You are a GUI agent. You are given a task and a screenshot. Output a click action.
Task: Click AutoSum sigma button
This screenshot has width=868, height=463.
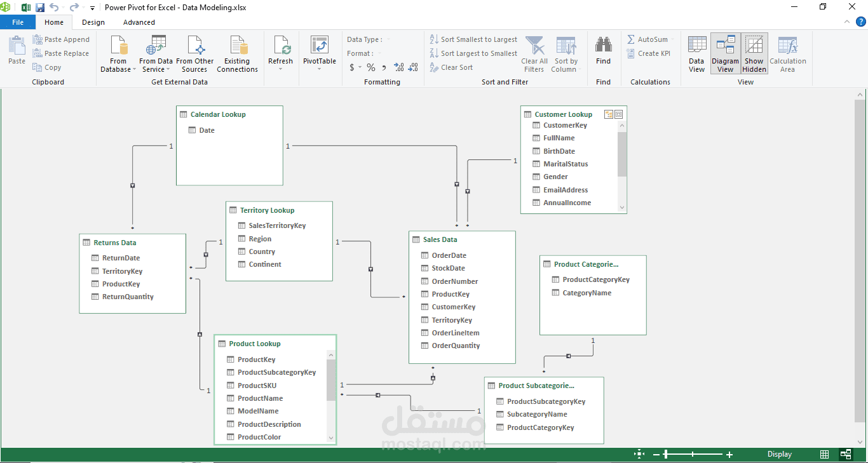coord(648,39)
